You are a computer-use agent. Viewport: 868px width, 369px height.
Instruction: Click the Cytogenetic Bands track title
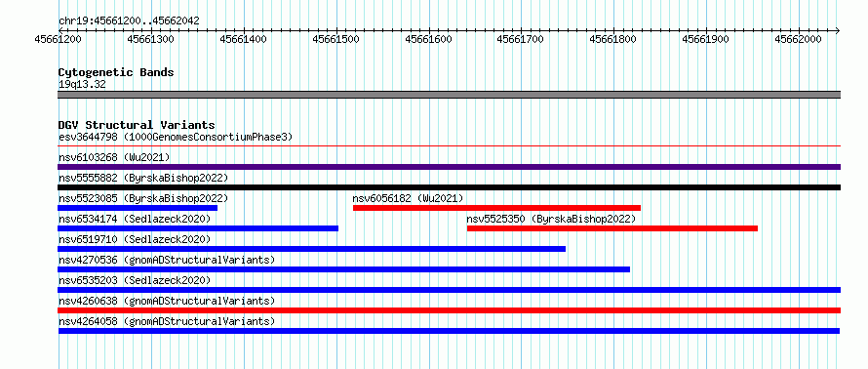[x=116, y=72]
